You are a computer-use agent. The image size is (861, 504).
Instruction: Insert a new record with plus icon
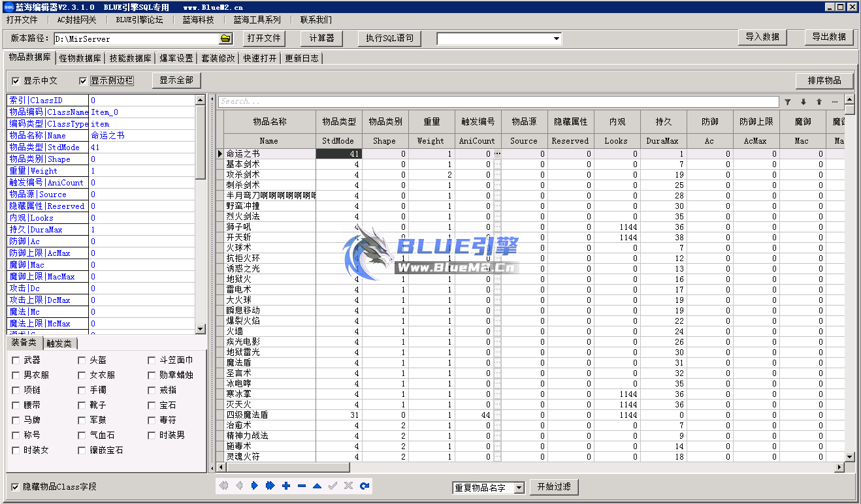286,486
